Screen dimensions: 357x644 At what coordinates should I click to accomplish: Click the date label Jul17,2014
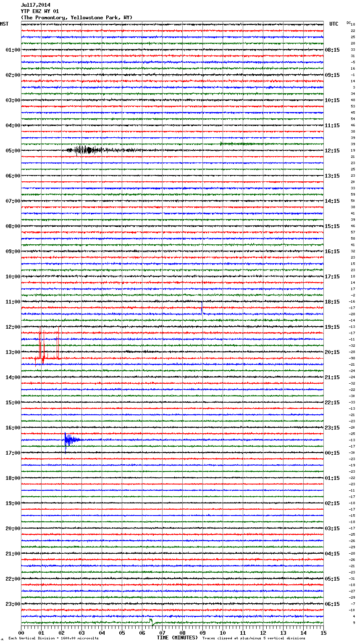click(35, 5)
